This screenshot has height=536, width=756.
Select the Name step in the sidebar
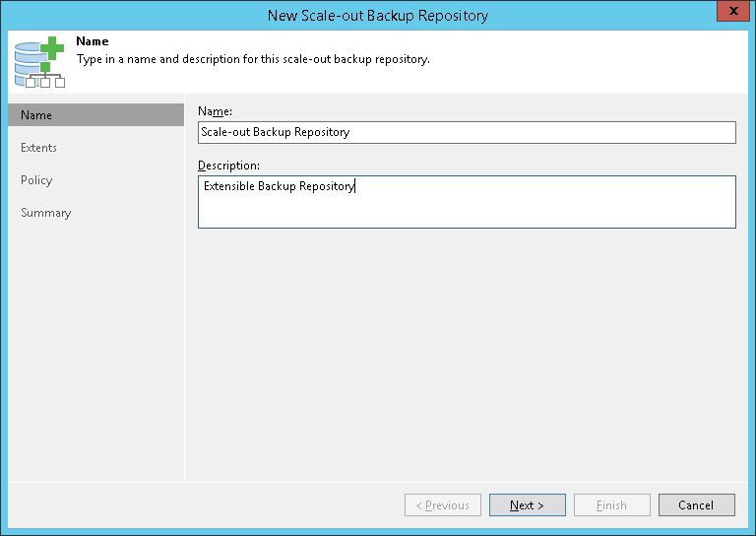click(x=95, y=115)
